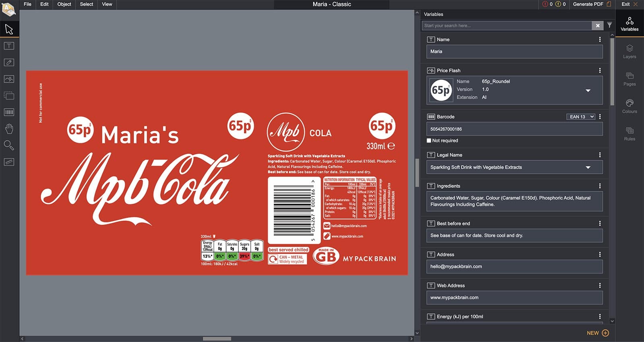Add a NEW variable
644x342 pixels.
(x=598, y=333)
